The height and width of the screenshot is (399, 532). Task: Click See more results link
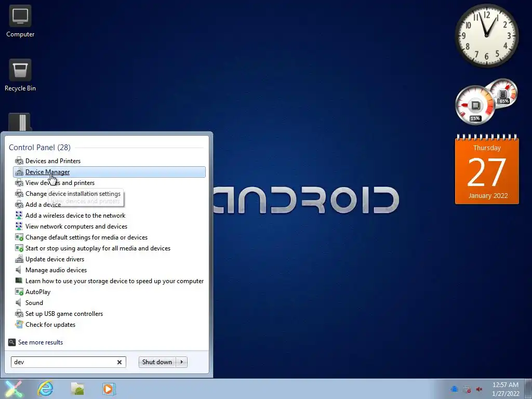pos(41,342)
